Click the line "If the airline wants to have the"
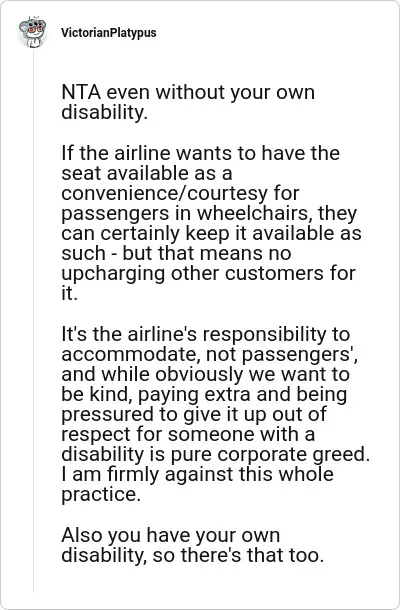Image resolution: width=400 pixels, height=610 pixels. pyautogui.click(x=200, y=153)
